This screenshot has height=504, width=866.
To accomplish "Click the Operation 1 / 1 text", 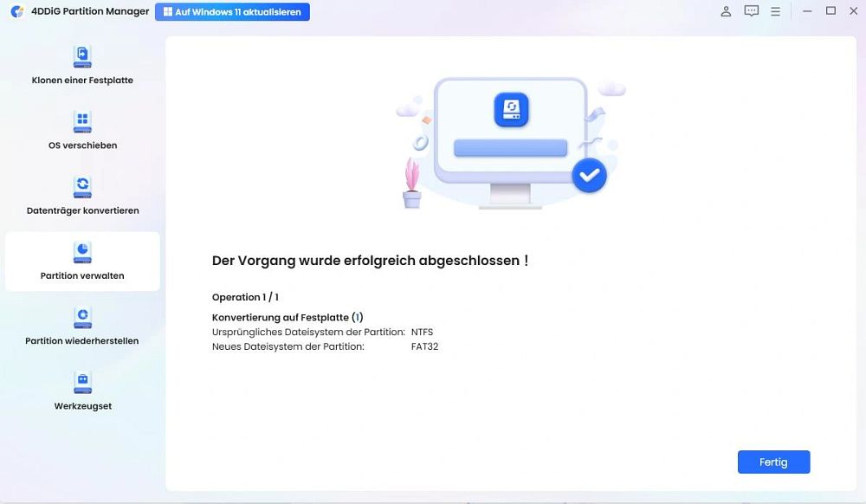I will [245, 297].
